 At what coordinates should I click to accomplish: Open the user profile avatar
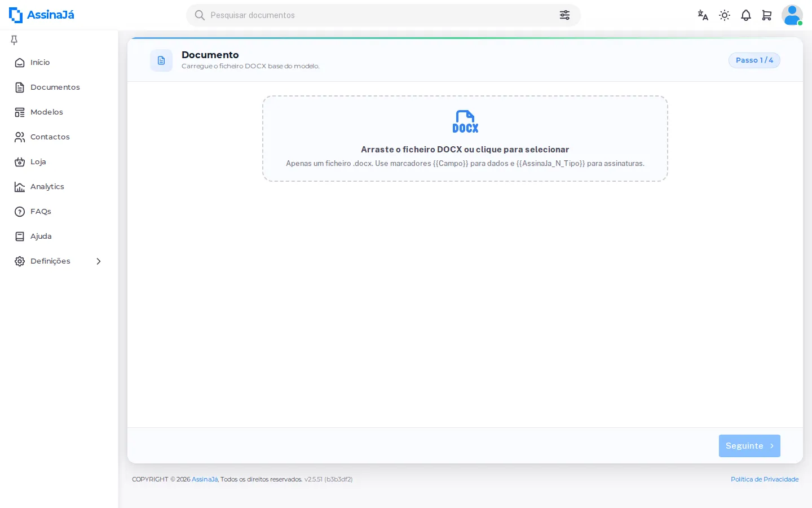tap(792, 15)
